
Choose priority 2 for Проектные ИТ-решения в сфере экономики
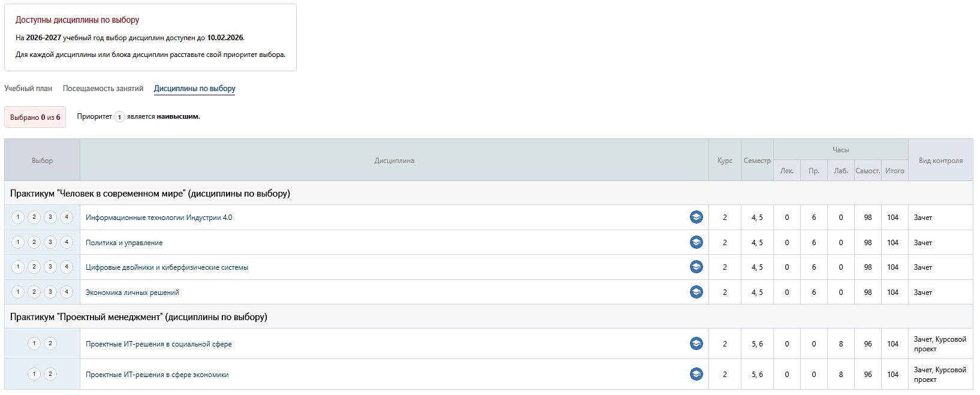click(x=50, y=374)
